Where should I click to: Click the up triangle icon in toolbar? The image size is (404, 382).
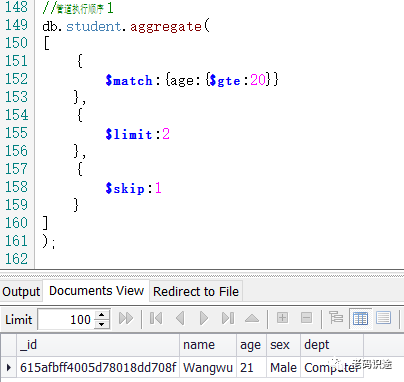click(252, 319)
